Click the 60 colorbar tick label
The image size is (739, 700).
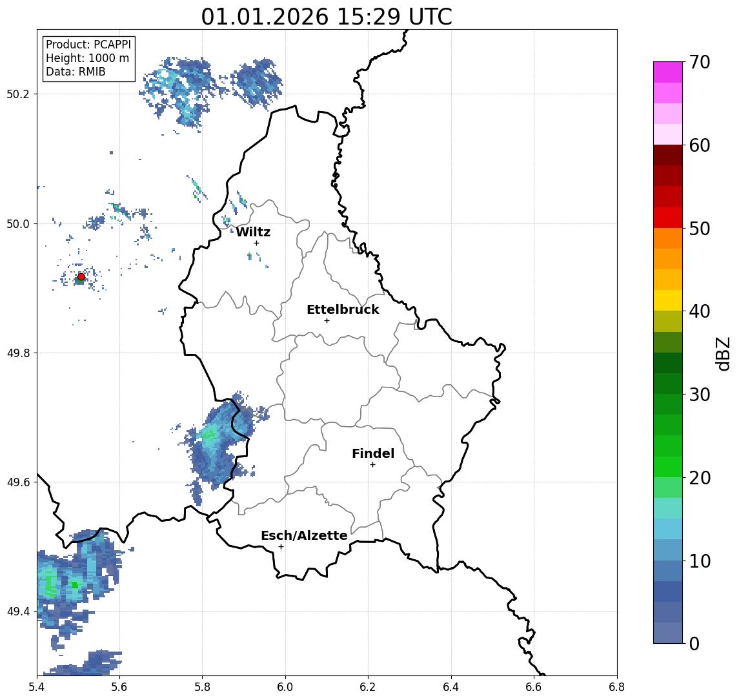point(700,146)
